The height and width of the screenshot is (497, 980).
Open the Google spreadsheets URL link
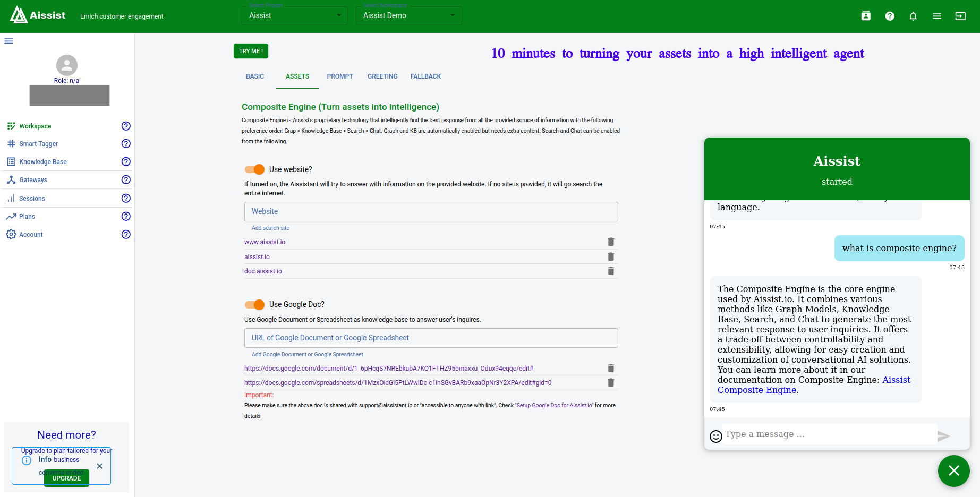pyautogui.click(x=398, y=383)
